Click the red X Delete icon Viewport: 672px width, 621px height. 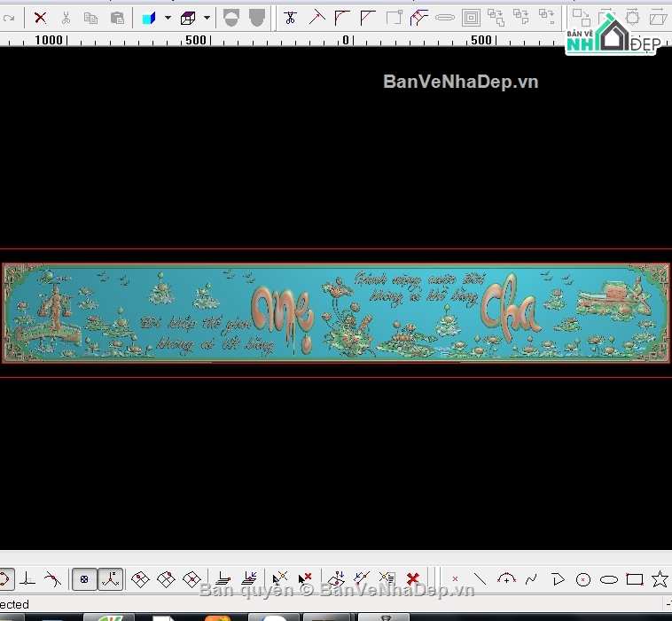(x=40, y=18)
